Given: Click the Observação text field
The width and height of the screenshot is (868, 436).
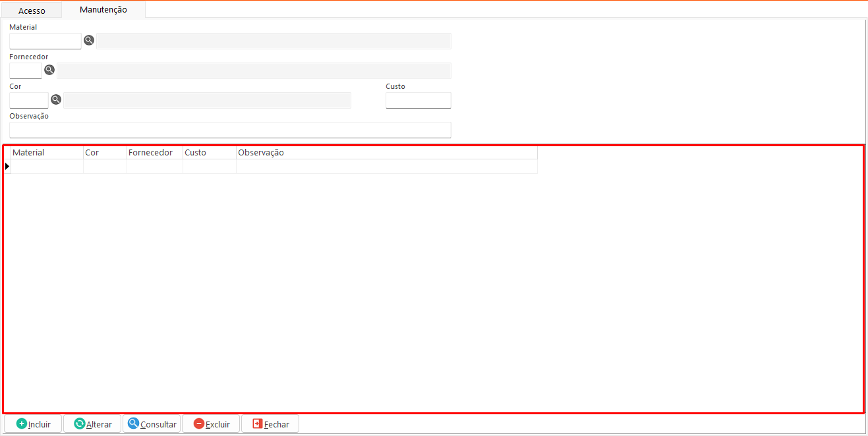Looking at the screenshot, I should click(230, 130).
